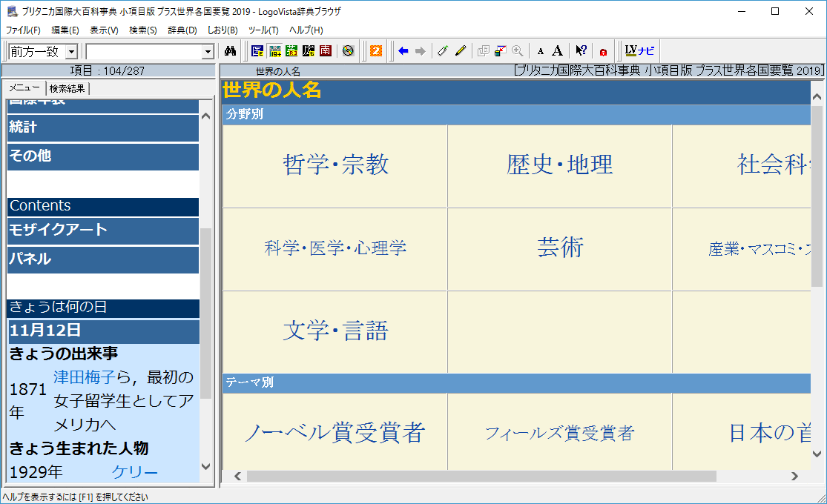Open the search history dropdown arrow

208,52
